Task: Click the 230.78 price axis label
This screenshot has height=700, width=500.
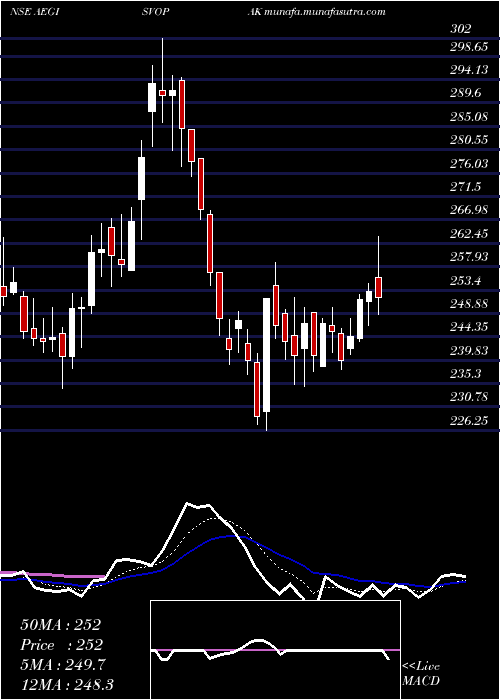Action: (x=469, y=396)
